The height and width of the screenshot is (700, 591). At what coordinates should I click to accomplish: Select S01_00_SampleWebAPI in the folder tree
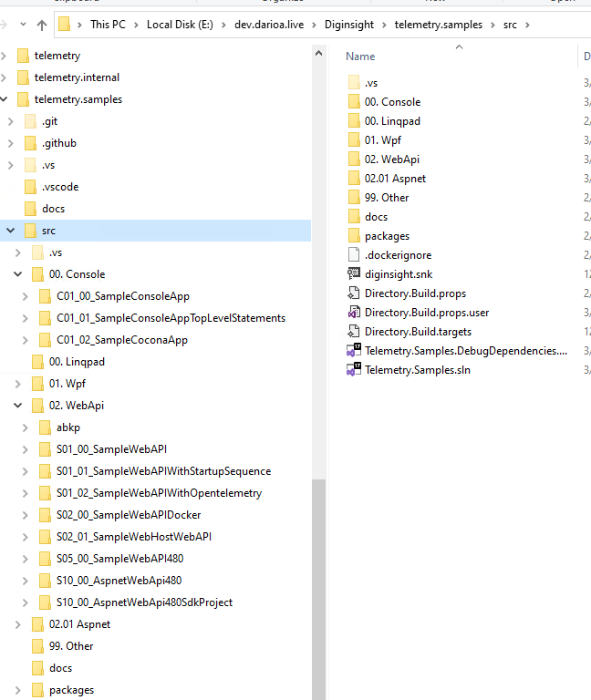[111, 449]
